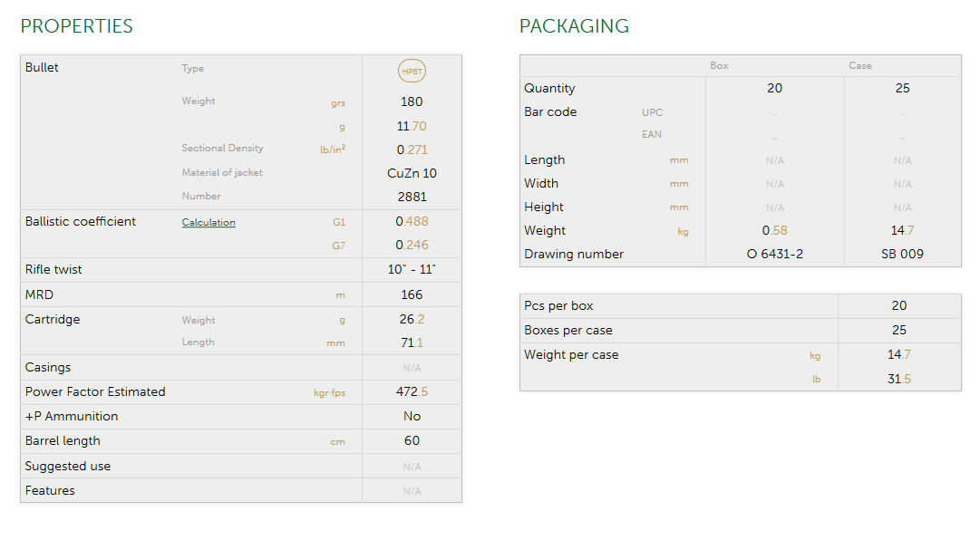980x550 pixels.
Task: Click the G7 ballistic coefficient value 0.246
Action: click(412, 245)
